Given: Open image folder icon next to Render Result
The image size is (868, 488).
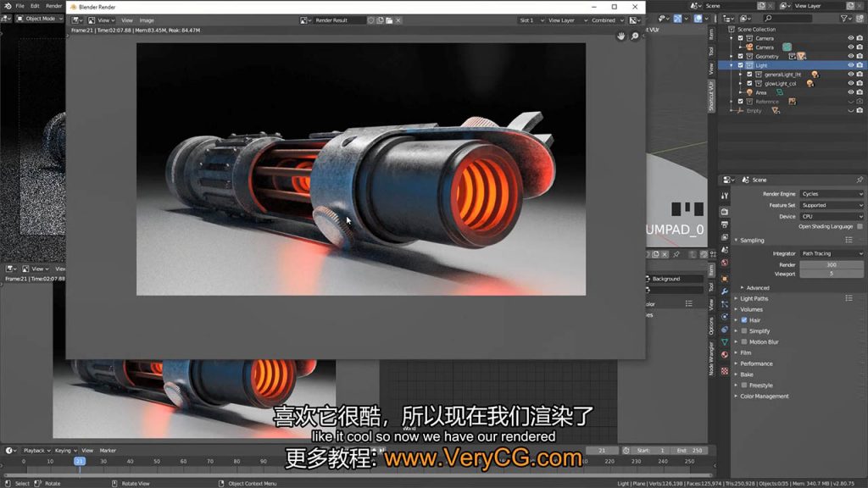Looking at the screenshot, I should [x=389, y=20].
